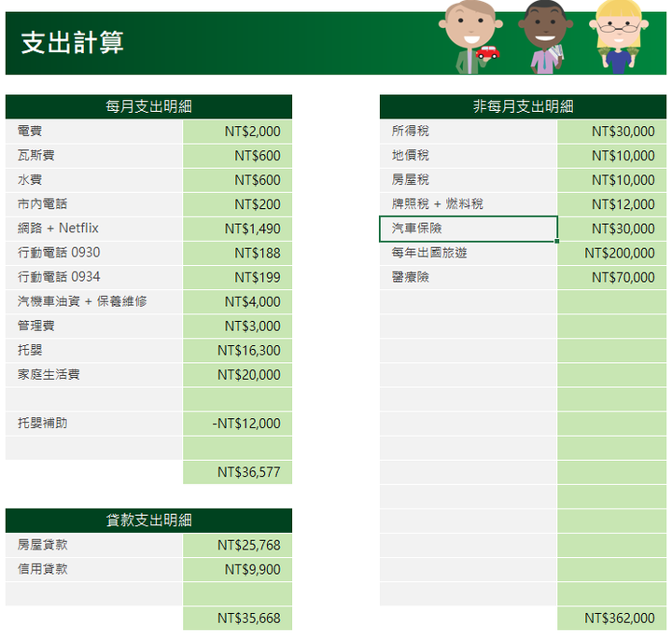Image resolution: width=672 pixels, height=640 pixels.
Task: Click the 行動電話 0934 cell
Action: (94, 278)
